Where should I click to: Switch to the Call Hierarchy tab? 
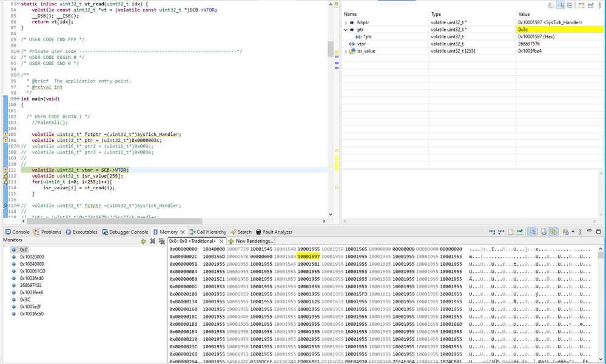210,232
